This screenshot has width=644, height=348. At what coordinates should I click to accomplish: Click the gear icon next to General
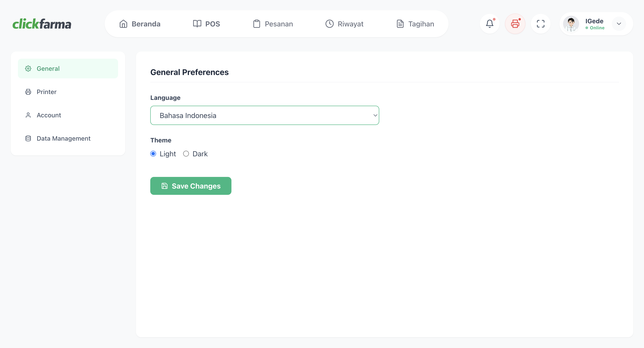pyautogui.click(x=28, y=68)
